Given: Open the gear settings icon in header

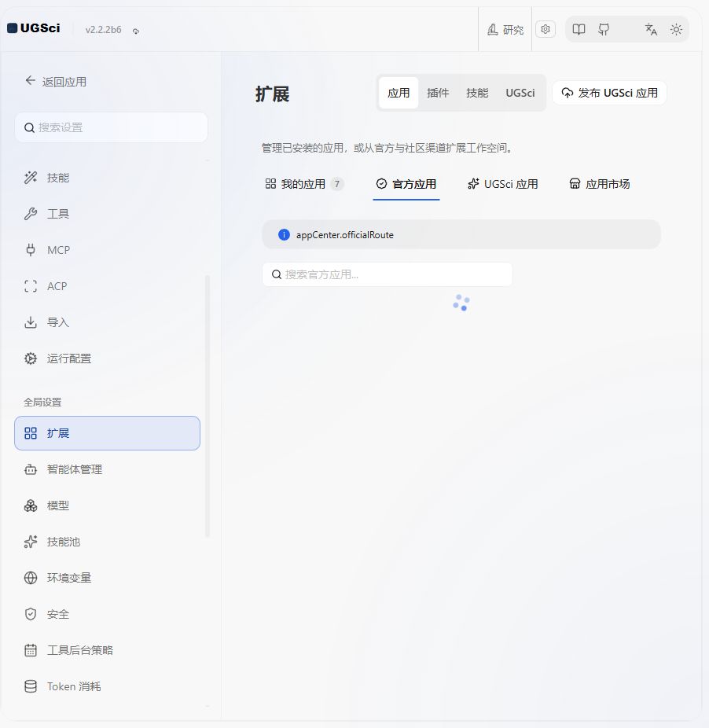Looking at the screenshot, I should pyautogui.click(x=545, y=29).
